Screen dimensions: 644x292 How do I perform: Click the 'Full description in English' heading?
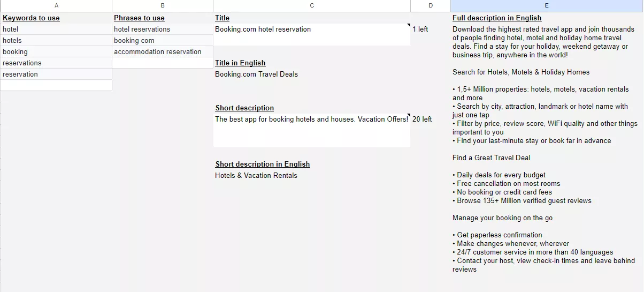(497, 18)
